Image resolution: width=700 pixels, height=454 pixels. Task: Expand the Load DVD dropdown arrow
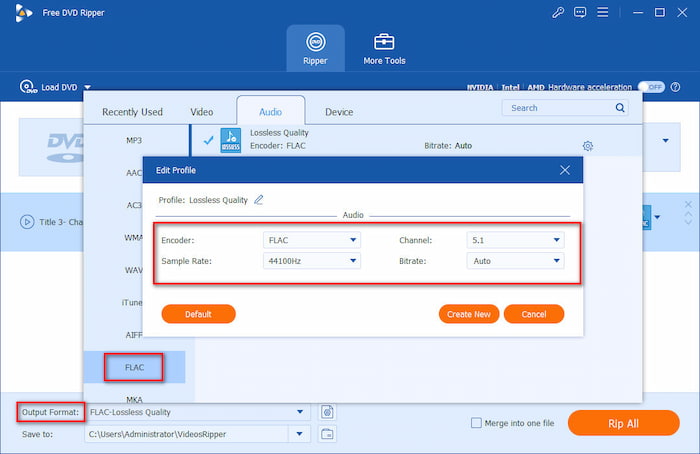click(x=88, y=87)
